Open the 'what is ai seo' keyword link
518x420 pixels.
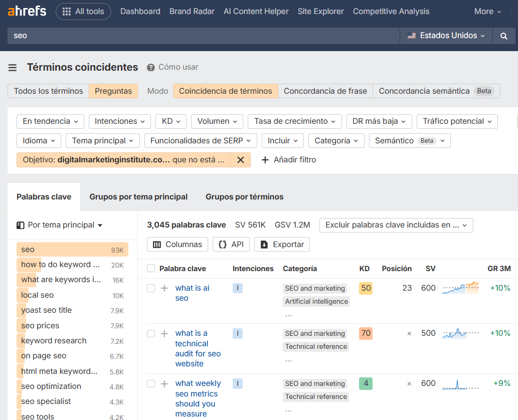tap(192, 293)
